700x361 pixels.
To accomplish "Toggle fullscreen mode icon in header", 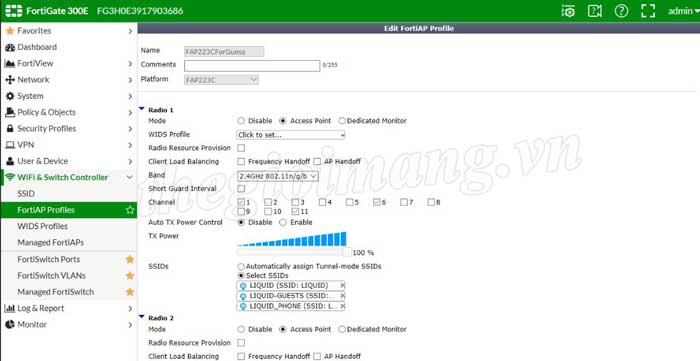I will click(648, 11).
